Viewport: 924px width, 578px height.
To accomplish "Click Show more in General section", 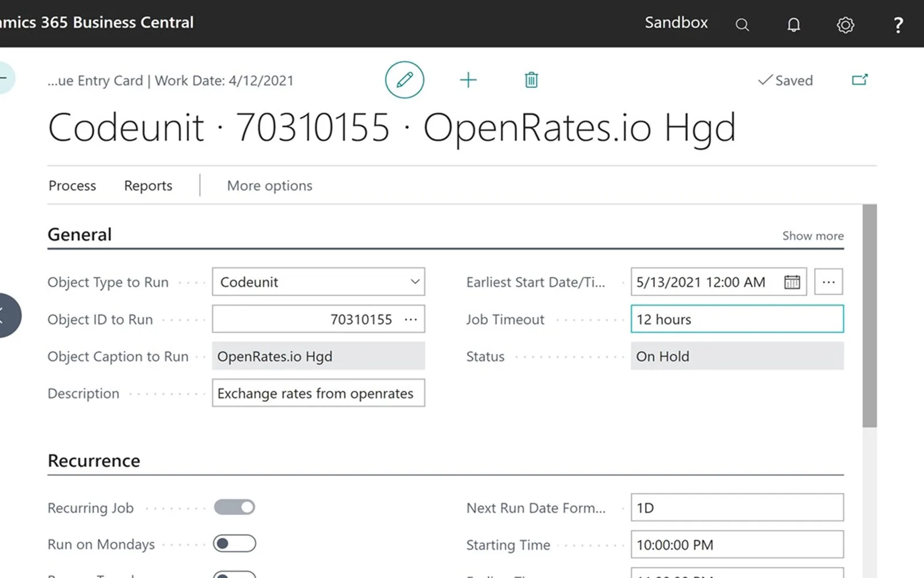I will pyautogui.click(x=813, y=236).
